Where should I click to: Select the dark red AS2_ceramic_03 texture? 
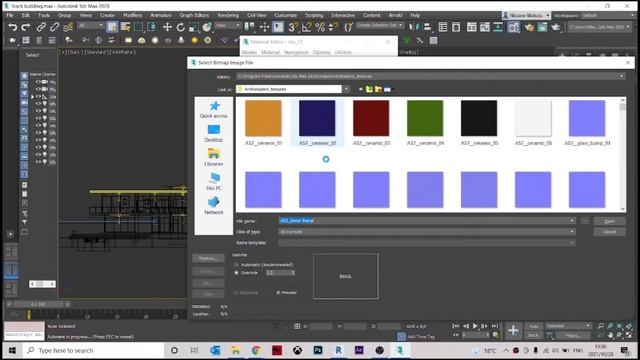coord(371,123)
